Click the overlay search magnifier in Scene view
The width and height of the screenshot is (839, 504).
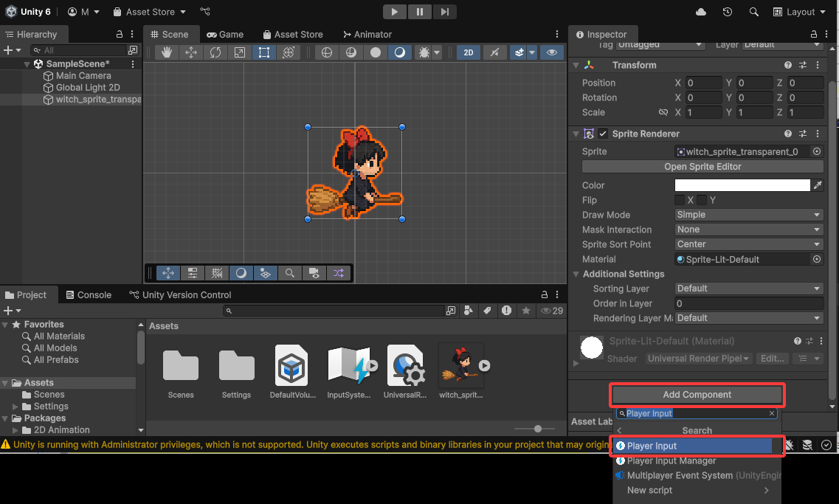click(x=289, y=273)
